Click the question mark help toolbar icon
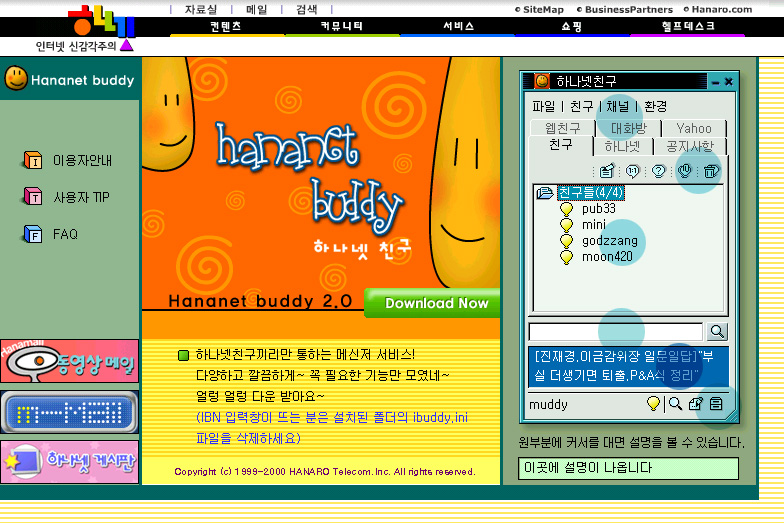 (658, 172)
